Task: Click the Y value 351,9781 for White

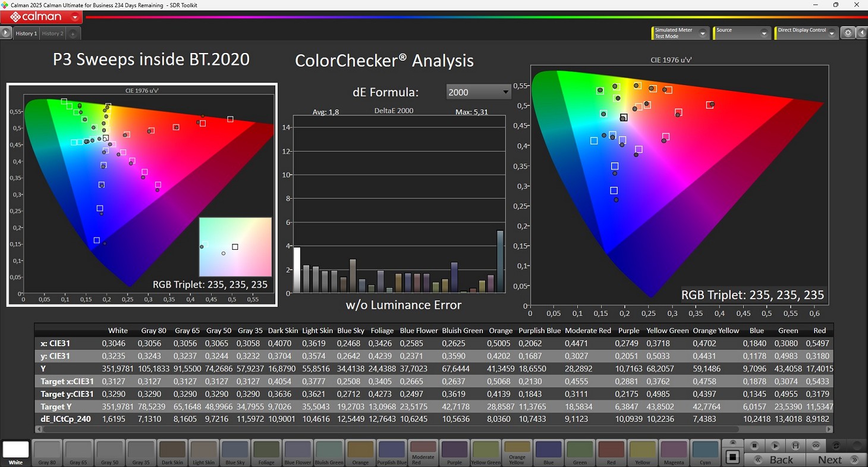Action: (x=118, y=369)
